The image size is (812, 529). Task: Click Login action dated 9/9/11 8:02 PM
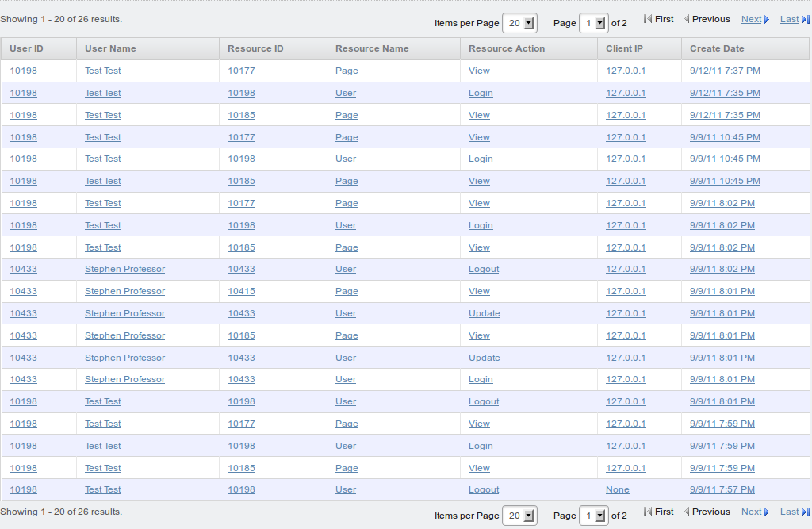[x=481, y=226]
